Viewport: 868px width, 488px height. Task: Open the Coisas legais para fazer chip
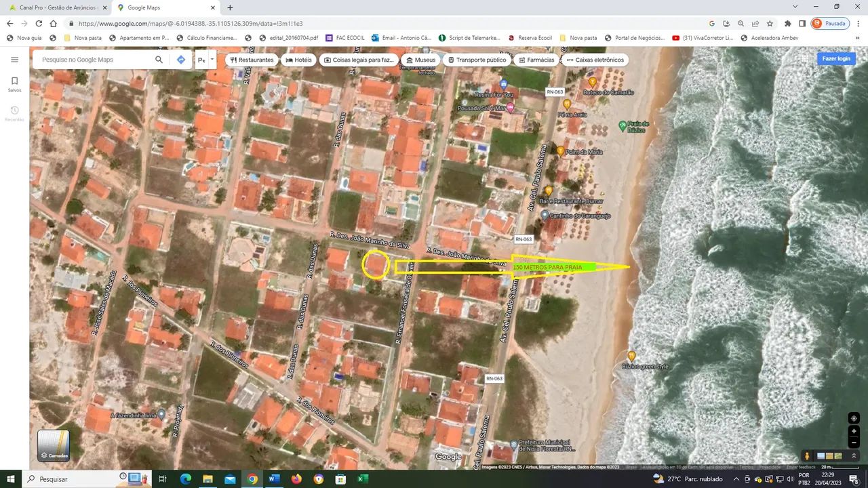[x=359, y=60]
